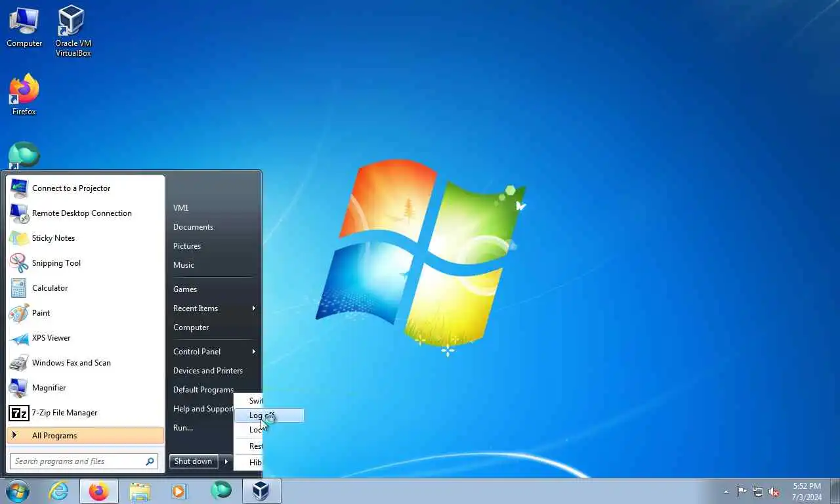The image size is (840, 504).
Task: Launch Sticky Notes from Start menu
Action: click(x=85, y=238)
